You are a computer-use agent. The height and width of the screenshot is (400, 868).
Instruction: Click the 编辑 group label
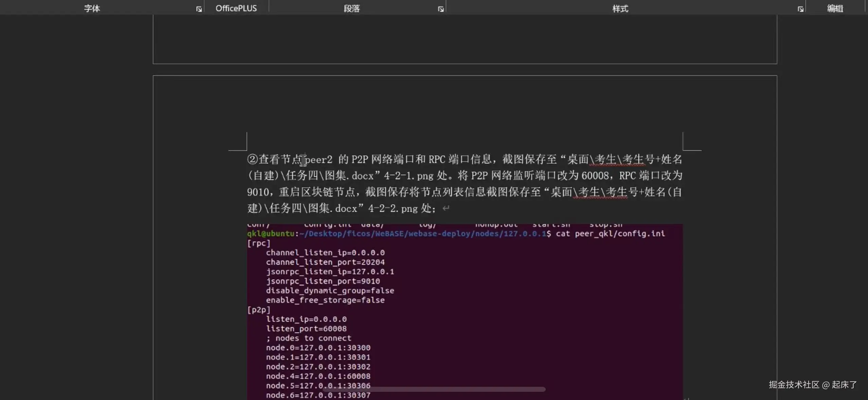pyautogui.click(x=835, y=8)
